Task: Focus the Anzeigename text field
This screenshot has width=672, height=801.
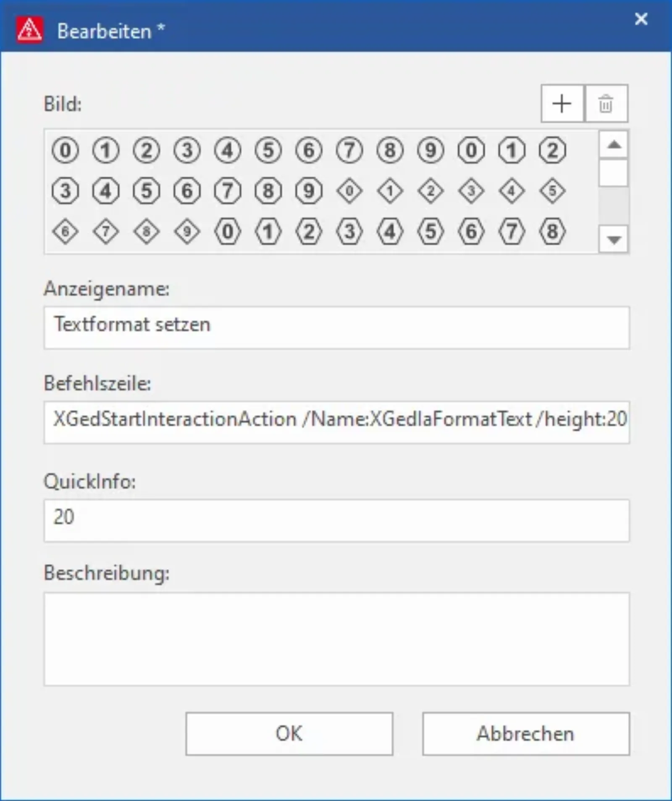Action: click(336, 327)
